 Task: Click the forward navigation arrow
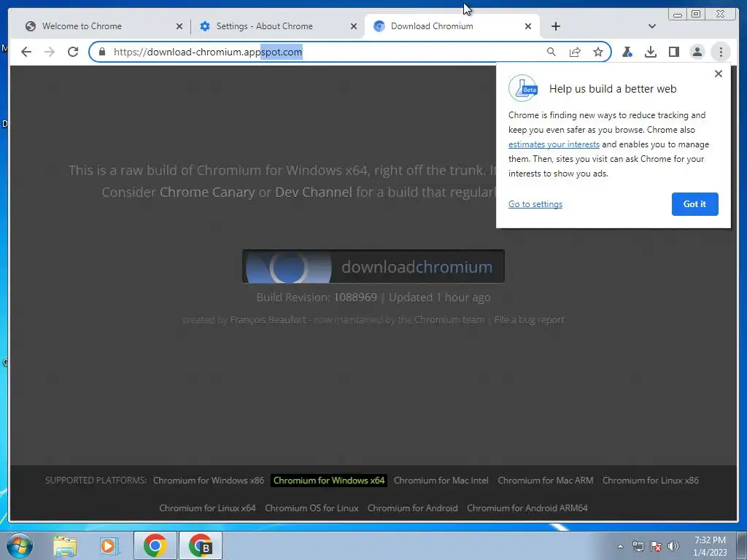[x=50, y=52]
